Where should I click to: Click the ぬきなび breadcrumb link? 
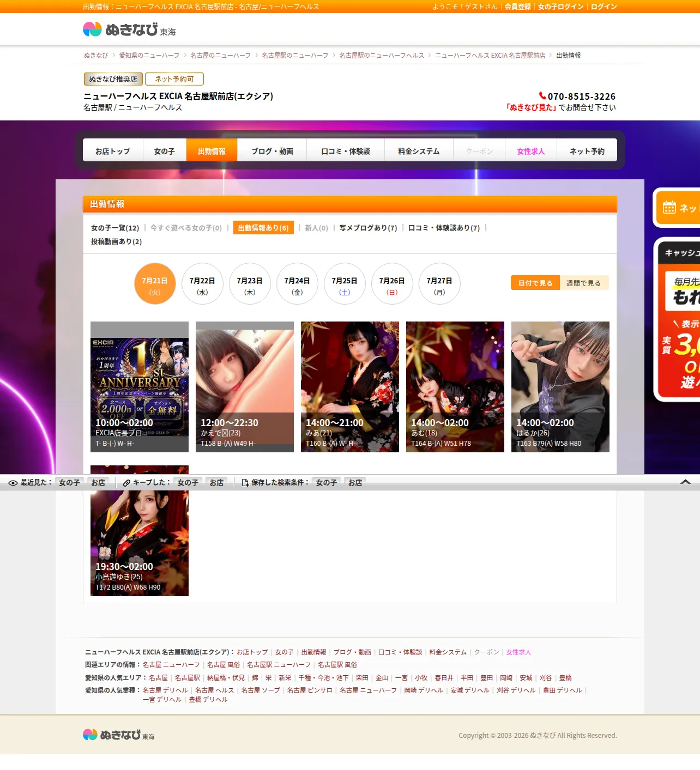pos(96,56)
